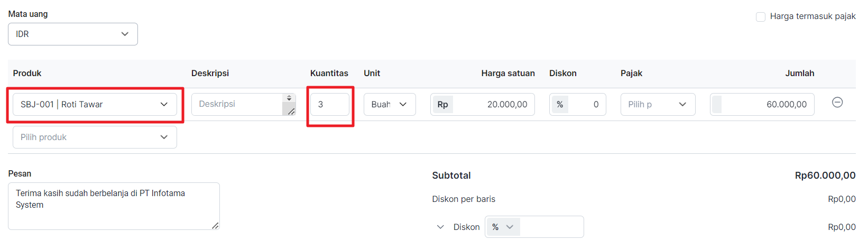Click the line Diskon value field

click(x=587, y=105)
